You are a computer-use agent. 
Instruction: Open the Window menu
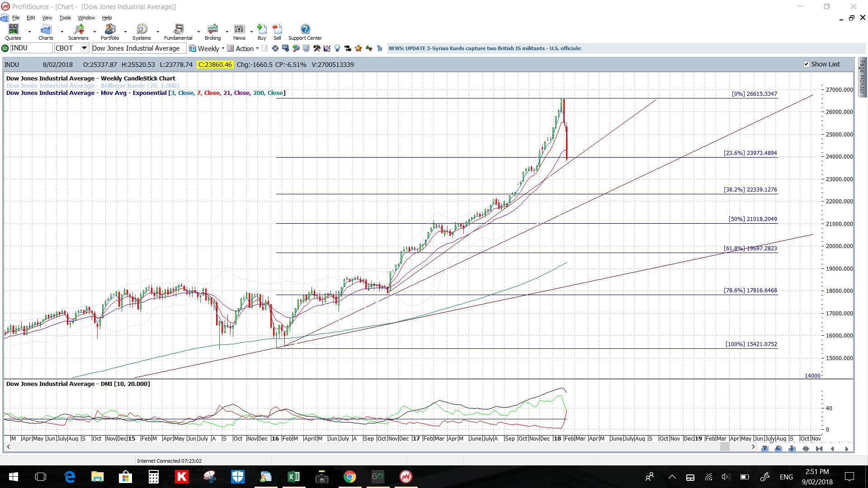[86, 18]
